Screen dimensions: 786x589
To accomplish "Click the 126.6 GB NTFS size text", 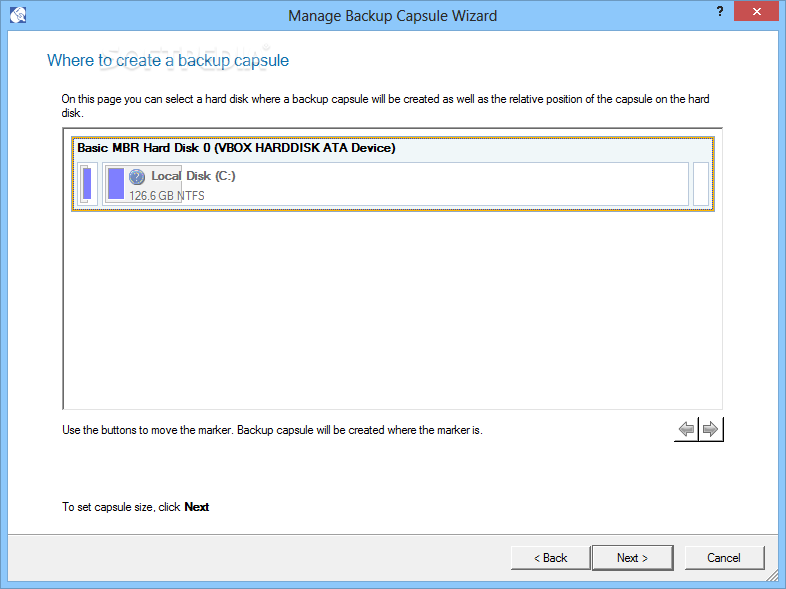I will coord(167,195).
